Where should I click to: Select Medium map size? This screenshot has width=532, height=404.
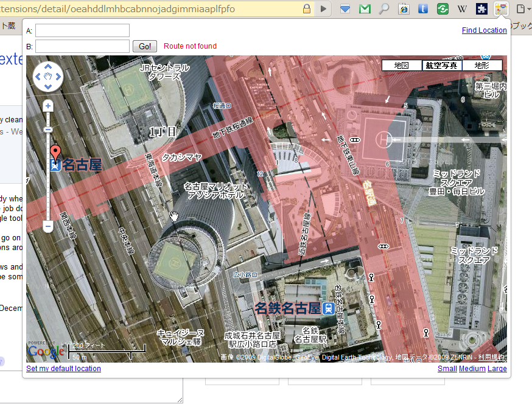[x=472, y=369]
